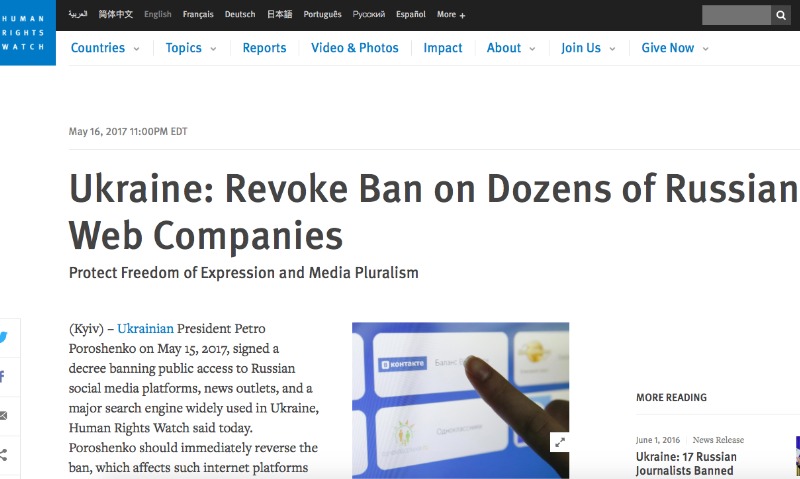The width and height of the screenshot is (800, 479).
Task: Expand the About menu
Action: pyautogui.click(x=510, y=48)
